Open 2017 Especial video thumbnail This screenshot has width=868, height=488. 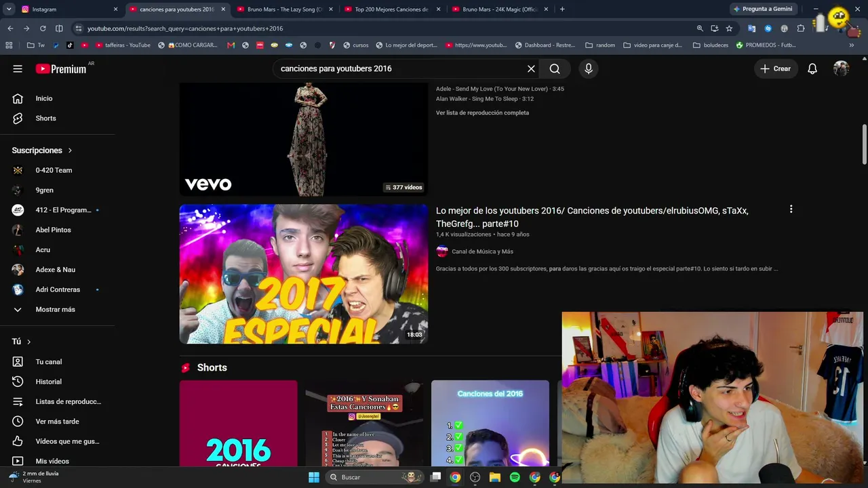pos(303,274)
